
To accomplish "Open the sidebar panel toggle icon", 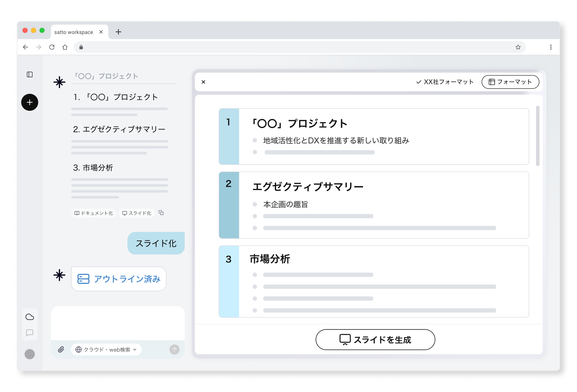I will (30, 74).
